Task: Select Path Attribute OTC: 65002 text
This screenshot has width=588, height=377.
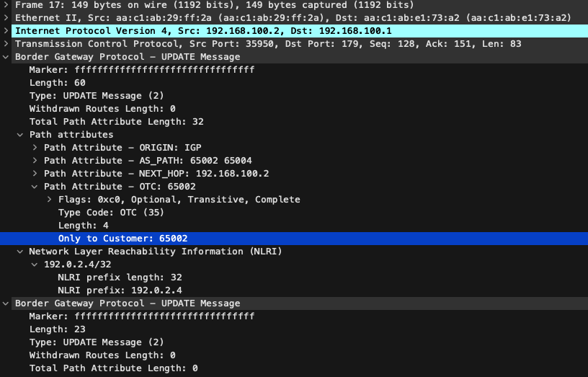Action: [120, 187]
